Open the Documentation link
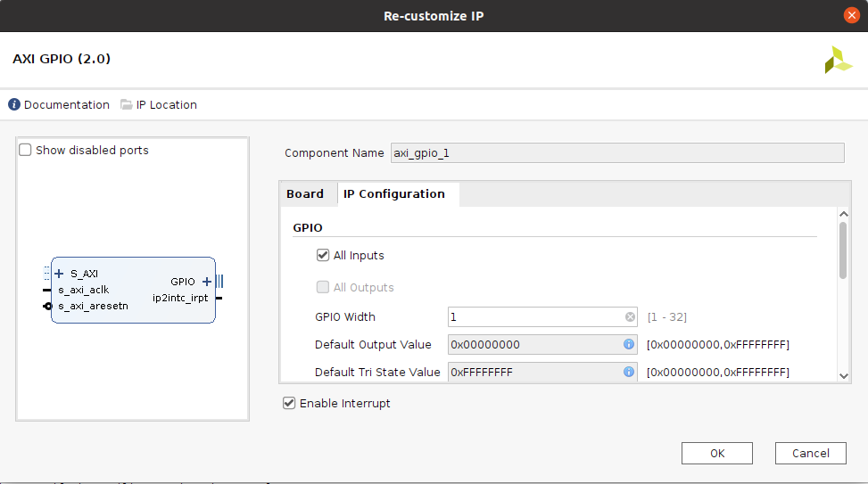The image size is (868, 484). click(66, 104)
